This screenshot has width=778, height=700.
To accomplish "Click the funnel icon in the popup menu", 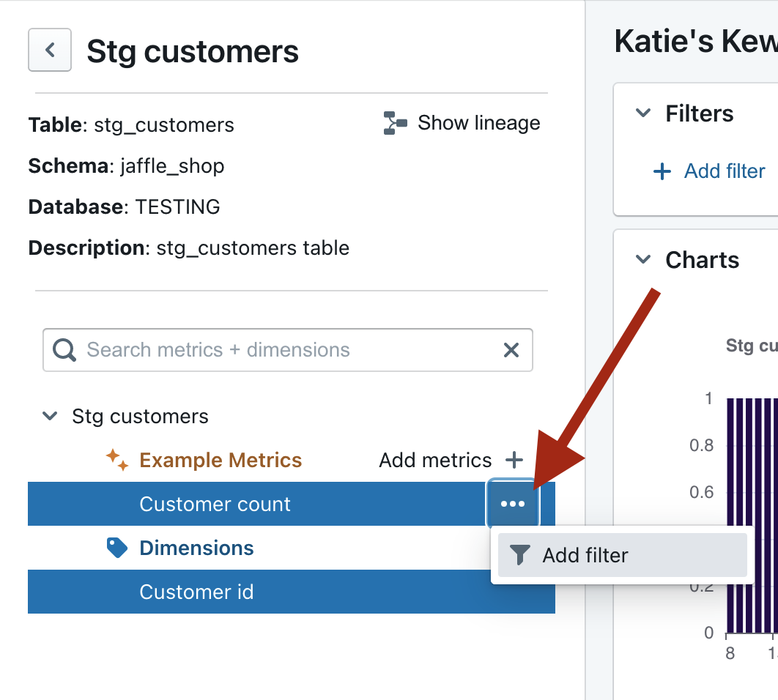I will (x=519, y=555).
